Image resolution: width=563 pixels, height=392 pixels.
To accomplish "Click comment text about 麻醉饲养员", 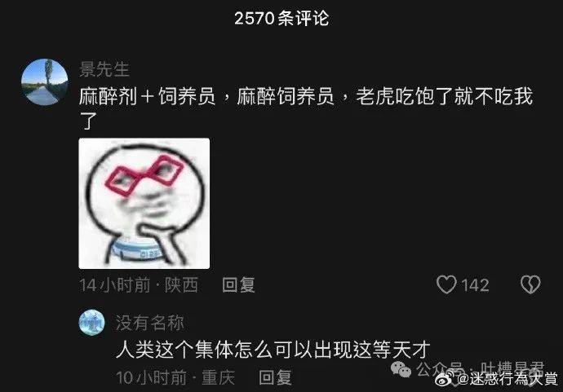I will coord(305,108).
